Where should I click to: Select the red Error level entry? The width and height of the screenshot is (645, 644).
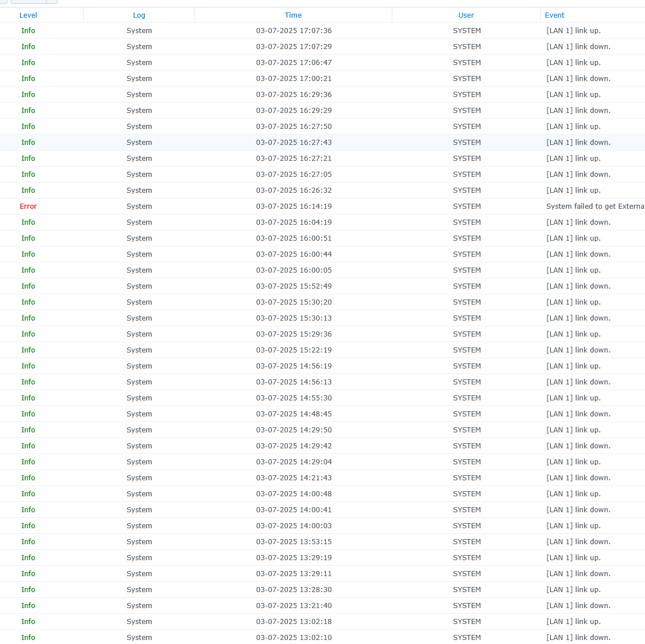[x=28, y=206]
